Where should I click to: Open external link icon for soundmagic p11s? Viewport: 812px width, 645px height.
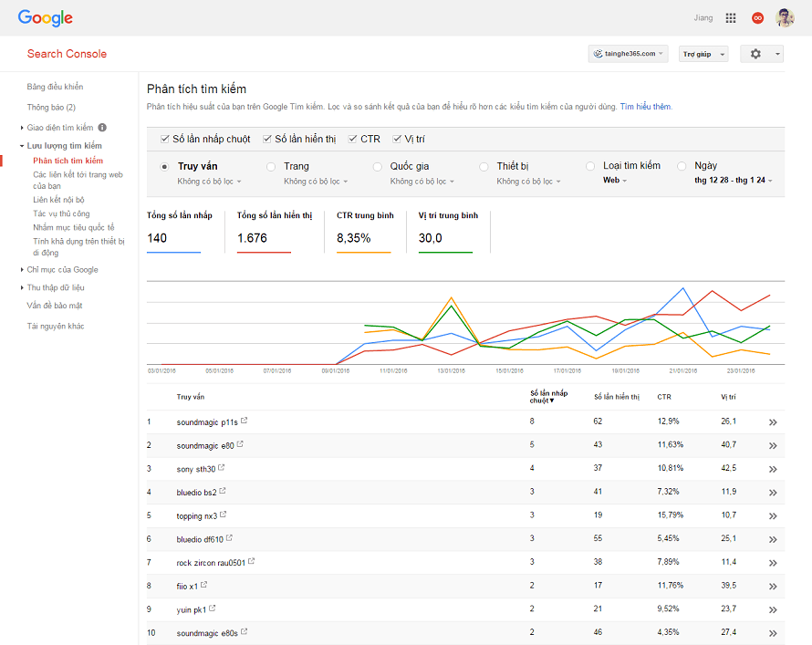[244, 421]
